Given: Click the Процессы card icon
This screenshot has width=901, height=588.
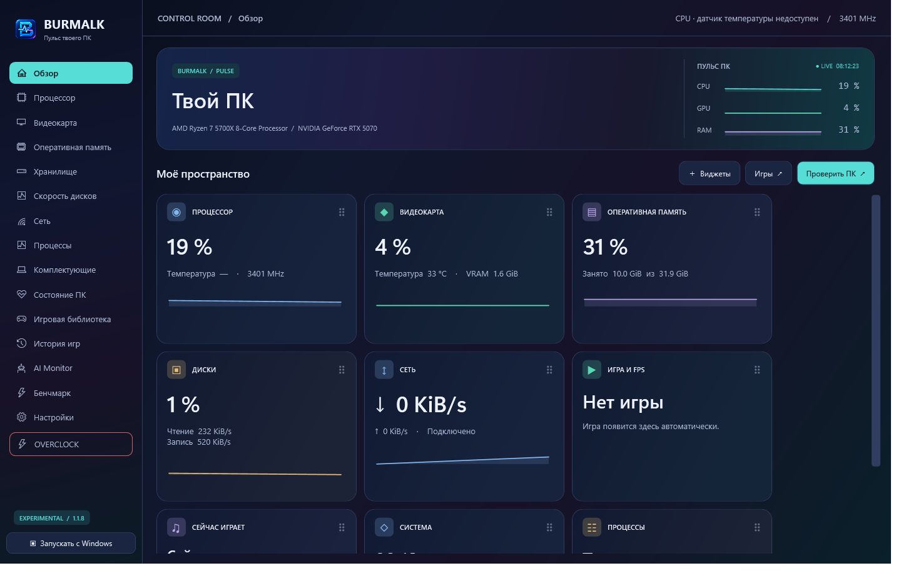Looking at the screenshot, I should pyautogui.click(x=592, y=527).
